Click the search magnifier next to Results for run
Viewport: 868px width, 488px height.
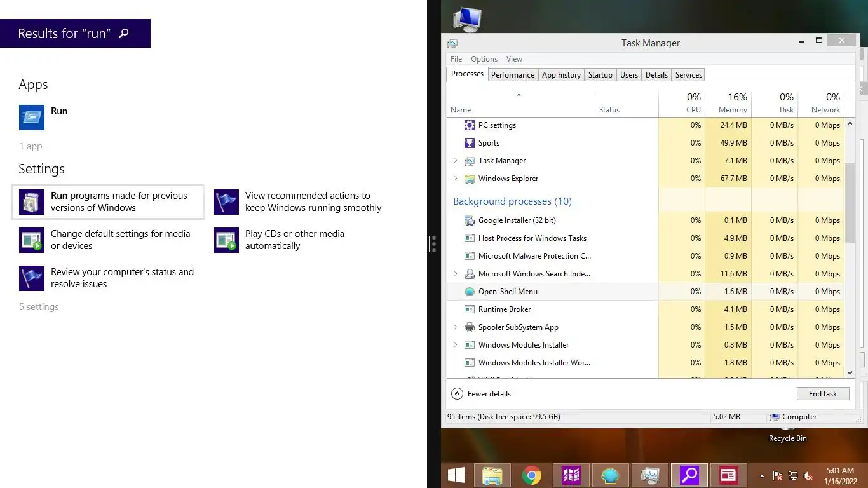[124, 33]
